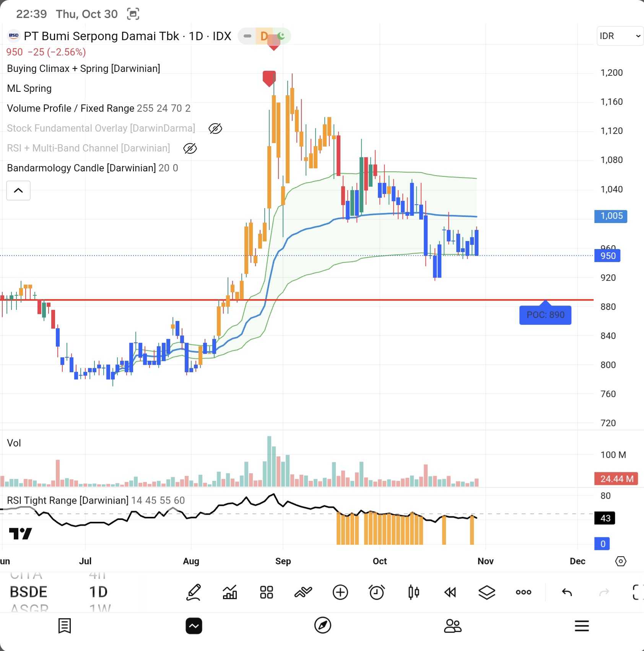Click the Nov label on time axis
This screenshot has width=644, height=651.
pyautogui.click(x=485, y=561)
